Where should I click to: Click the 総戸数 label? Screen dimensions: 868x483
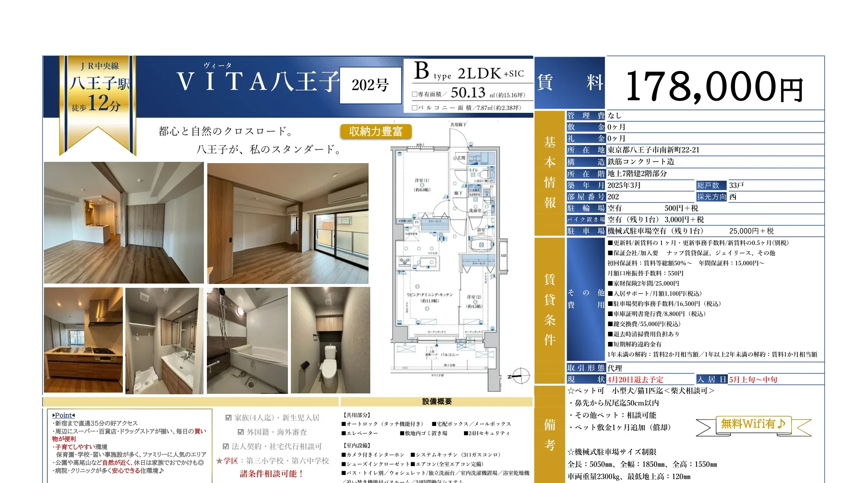pos(711,186)
